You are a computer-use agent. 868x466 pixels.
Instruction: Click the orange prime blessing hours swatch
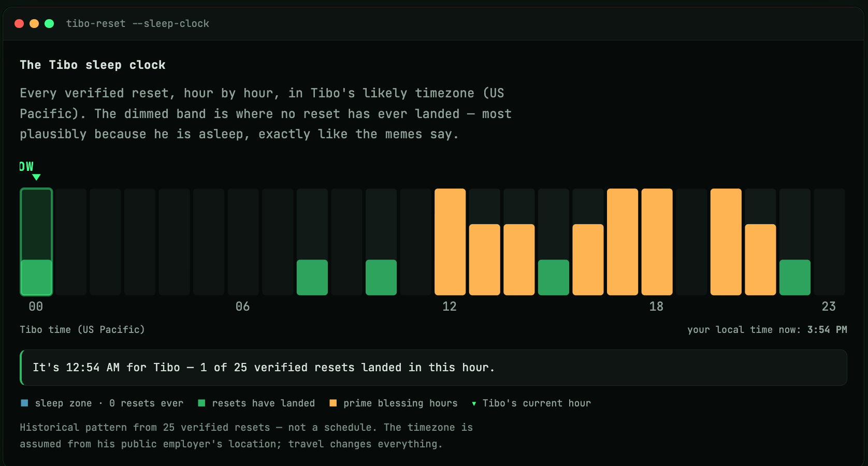pos(333,403)
